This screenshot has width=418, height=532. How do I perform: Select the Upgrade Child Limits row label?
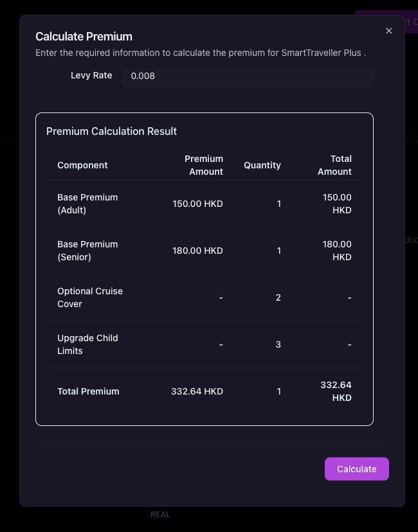[x=88, y=344]
